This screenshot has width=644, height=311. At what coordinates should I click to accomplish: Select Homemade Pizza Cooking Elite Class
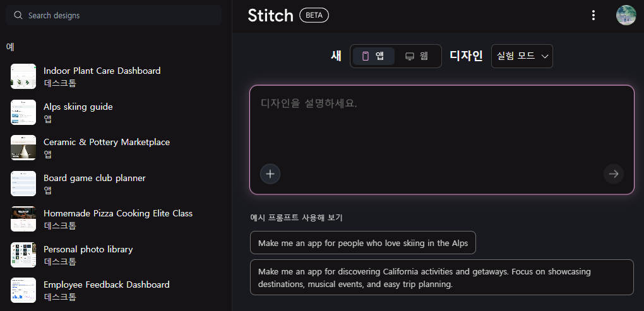[117, 213]
